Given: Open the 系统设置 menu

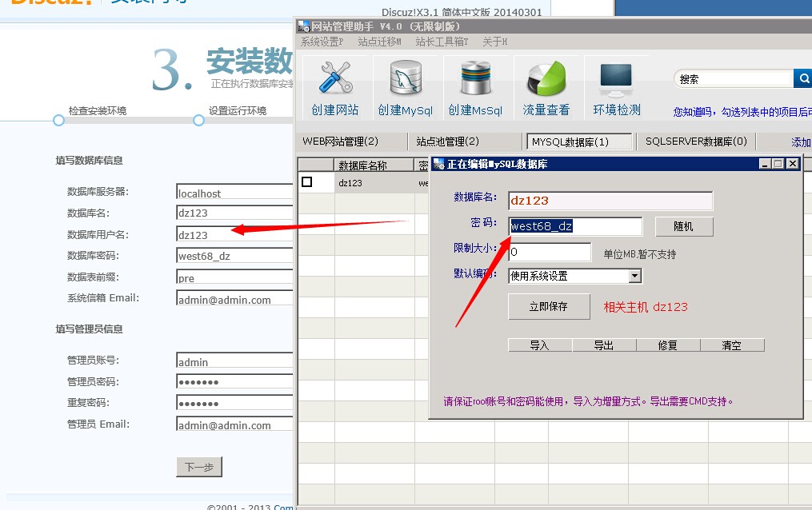Looking at the screenshot, I should (322, 42).
